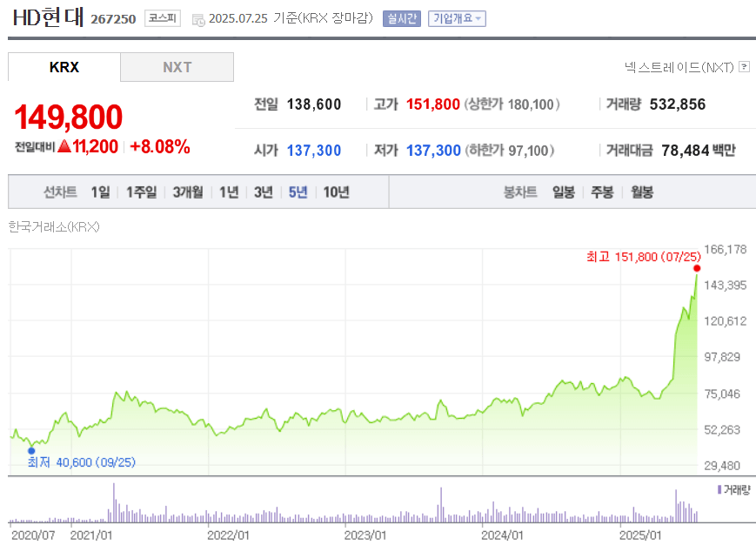
Task: Click the stock code 267250
Action: click(x=113, y=19)
